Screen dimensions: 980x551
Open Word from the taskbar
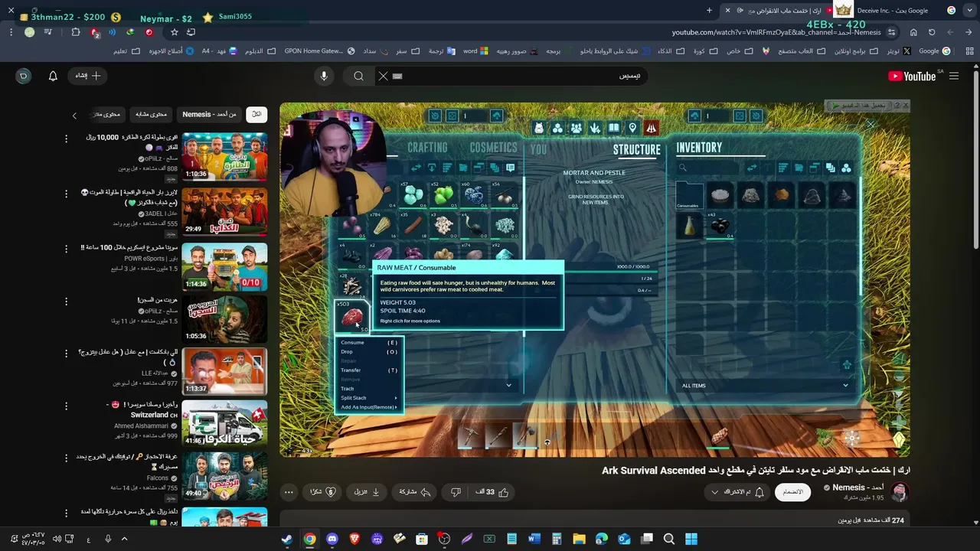point(534,539)
